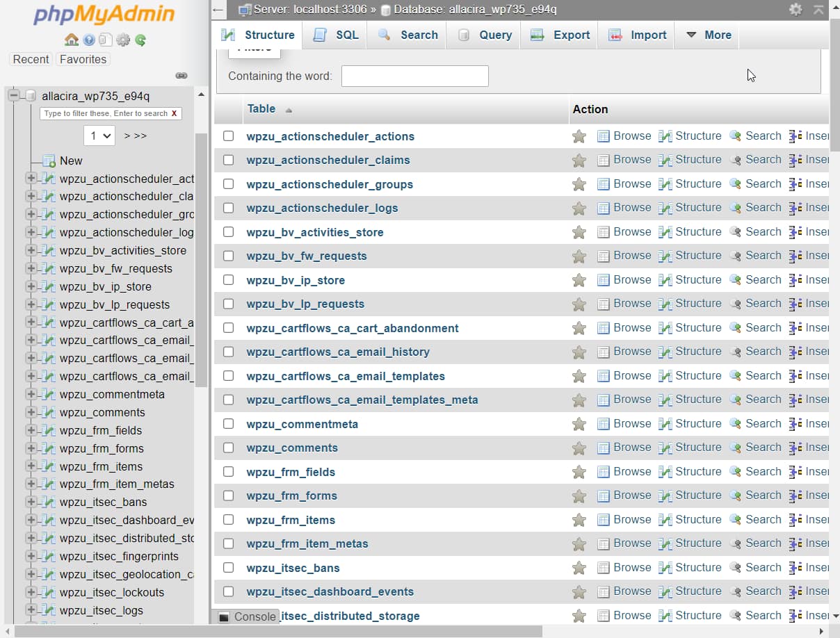Click inside the Containing the word field
The image size is (840, 638).
coord(414,76)
